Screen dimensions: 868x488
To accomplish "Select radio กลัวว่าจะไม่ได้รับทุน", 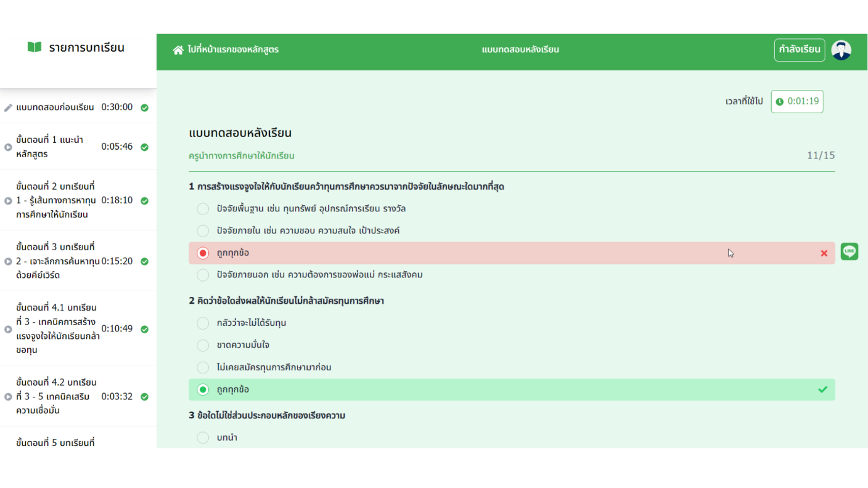I will point(203,323).
